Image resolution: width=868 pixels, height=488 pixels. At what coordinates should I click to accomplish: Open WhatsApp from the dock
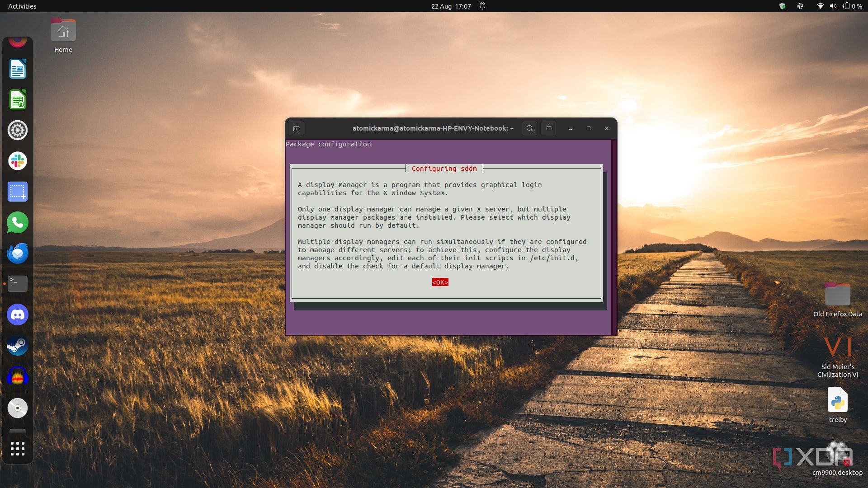click(x=18, y=223)
